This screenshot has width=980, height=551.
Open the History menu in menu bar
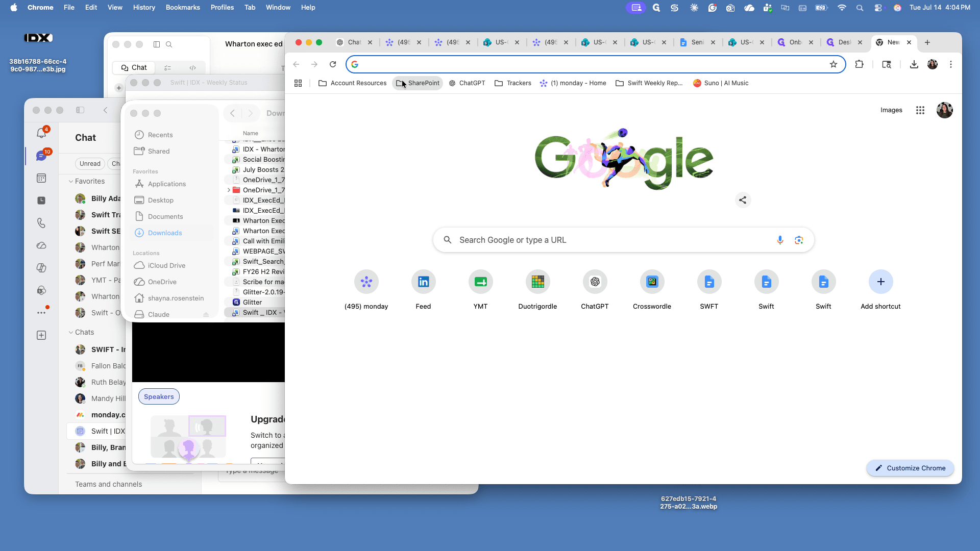click(x=144, y=8)
